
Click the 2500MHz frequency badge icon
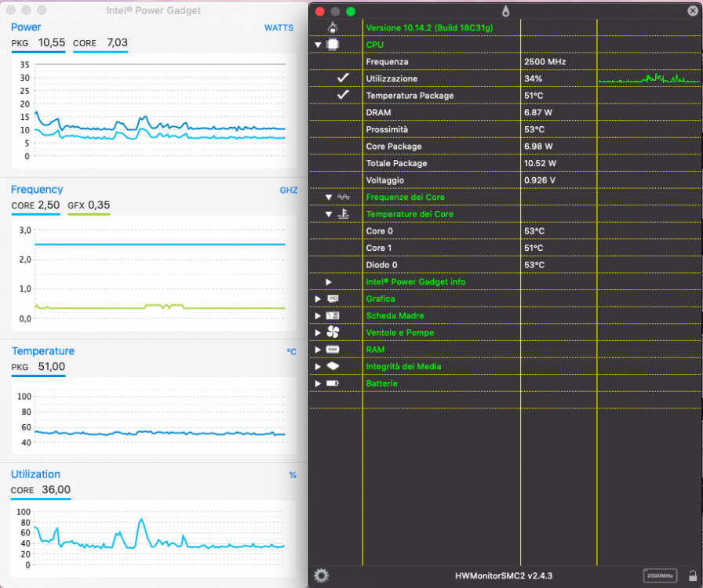coord(660,575)
